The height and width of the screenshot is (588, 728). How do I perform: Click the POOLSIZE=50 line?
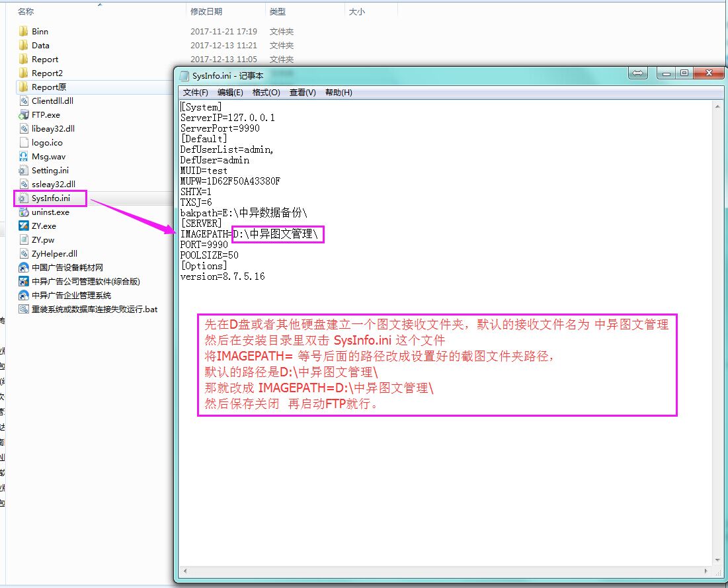[x=210, y=255]
